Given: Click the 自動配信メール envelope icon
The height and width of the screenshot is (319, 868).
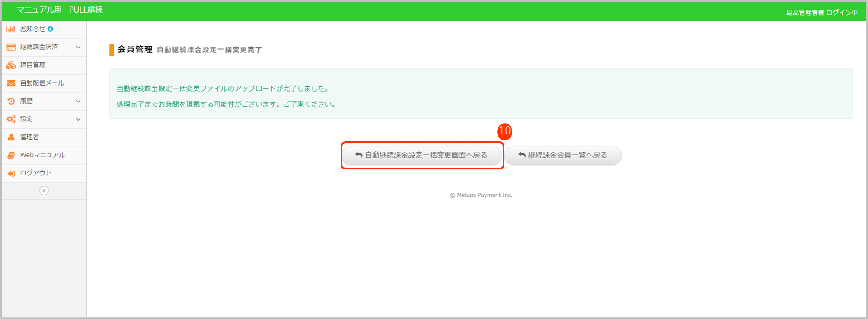Looking at the screenshot, I should pos(11,83).
